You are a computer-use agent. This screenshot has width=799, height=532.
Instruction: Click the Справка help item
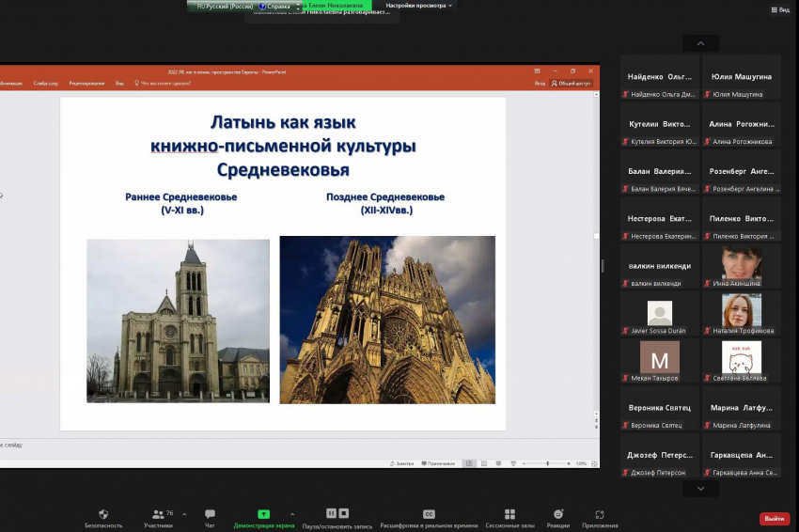tap(275, 7)
